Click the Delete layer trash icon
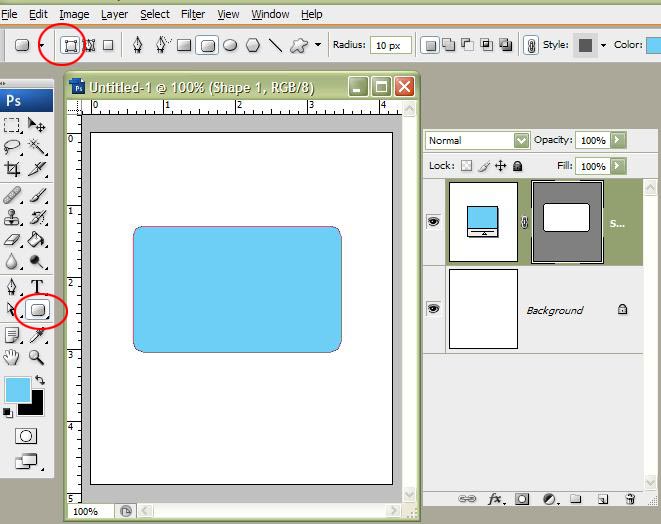 coord(630,498)
